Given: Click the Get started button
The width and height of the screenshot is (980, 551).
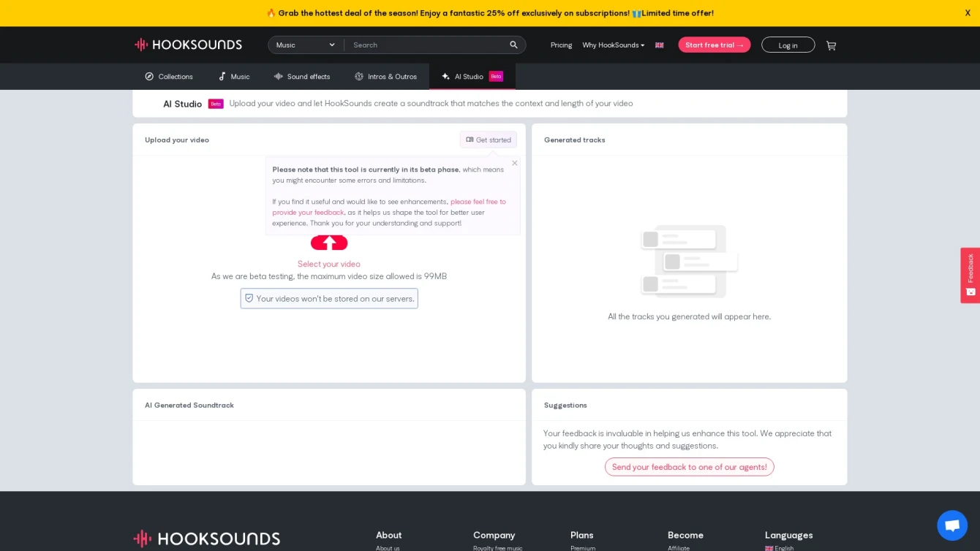Looking at the screenshot, I should point(489,140).
